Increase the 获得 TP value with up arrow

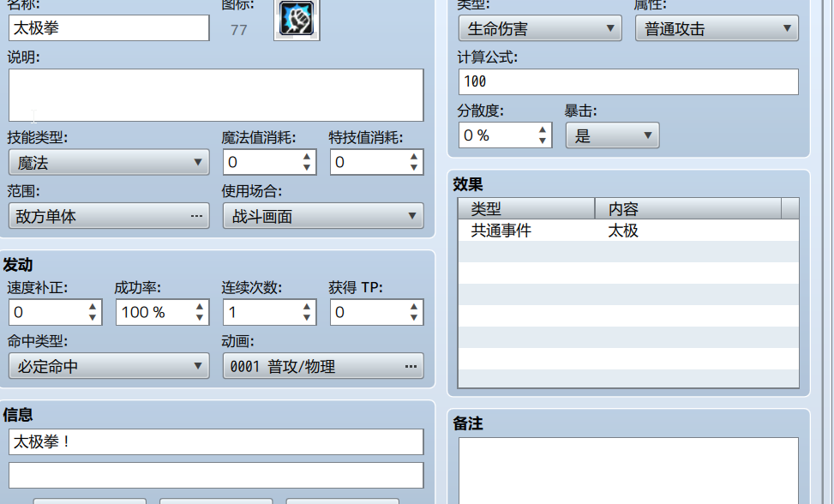(414, 307)
